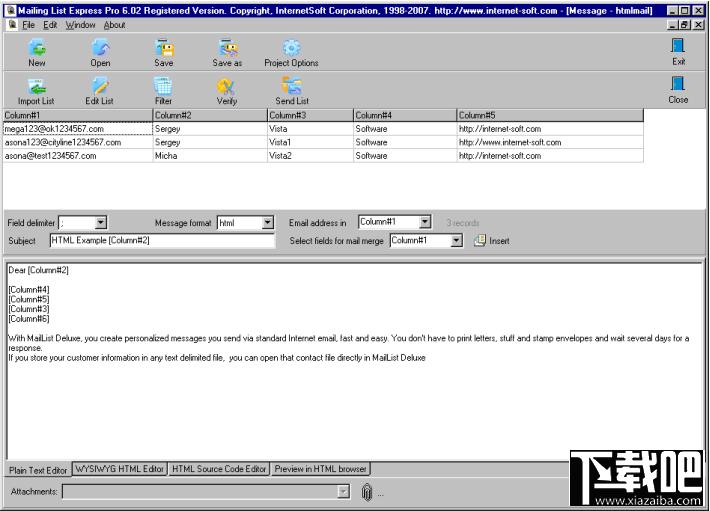Minimize the inner Message document window
The image size is (710, 511).
[672, 25]
